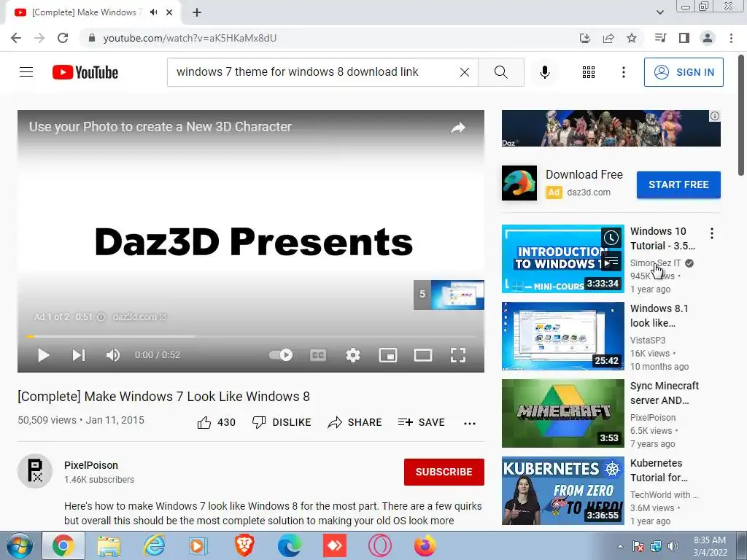Open the Kubernetes Tutorial video thumbnail
The image size is (747, 560).
(x=562, y=491)
